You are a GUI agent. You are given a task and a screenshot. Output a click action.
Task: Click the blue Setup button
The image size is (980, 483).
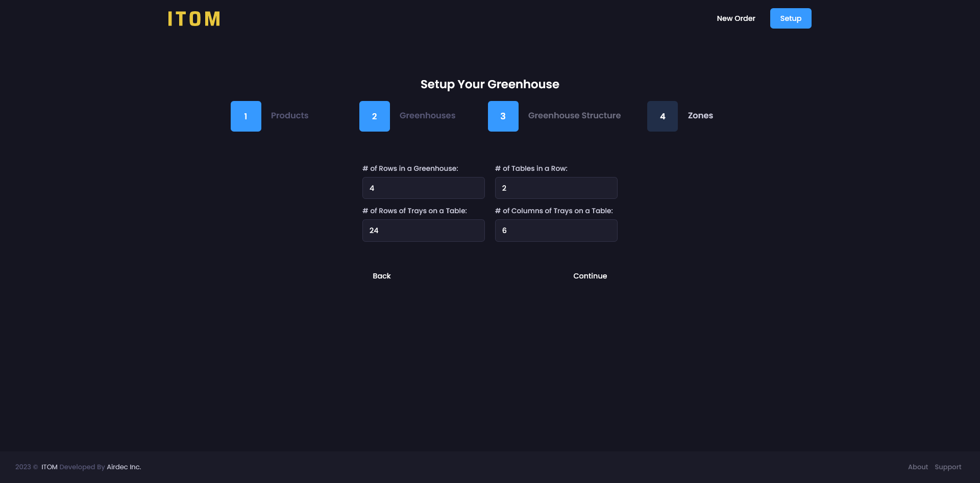click(x=790, y=18)
